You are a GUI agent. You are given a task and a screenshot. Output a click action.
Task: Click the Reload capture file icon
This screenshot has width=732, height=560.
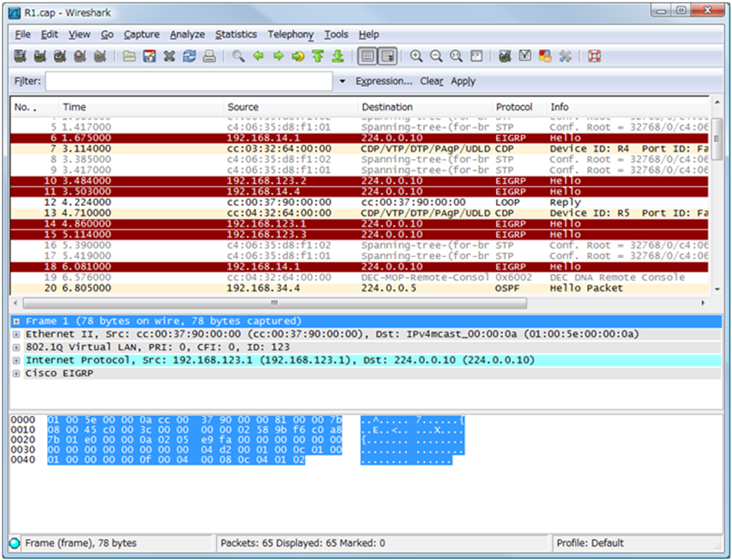point(189,56)
